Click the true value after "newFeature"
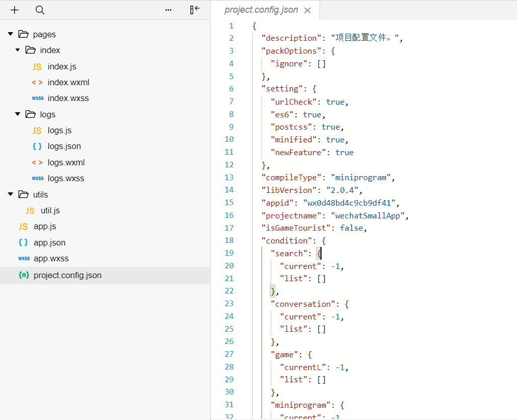This screenshot has width=517, height=420. (344, 153)
